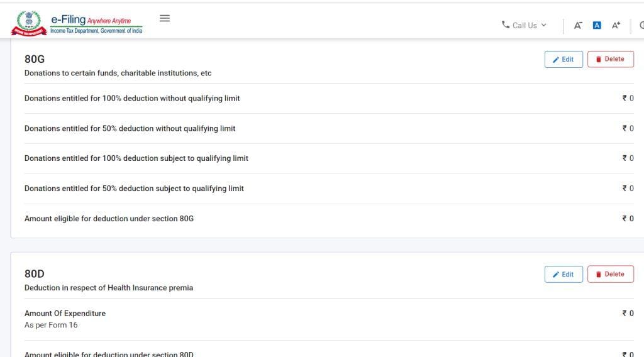This screenshot has width=644, height=357.
Task: Select the 80D section heading
Action: [35, 274]
